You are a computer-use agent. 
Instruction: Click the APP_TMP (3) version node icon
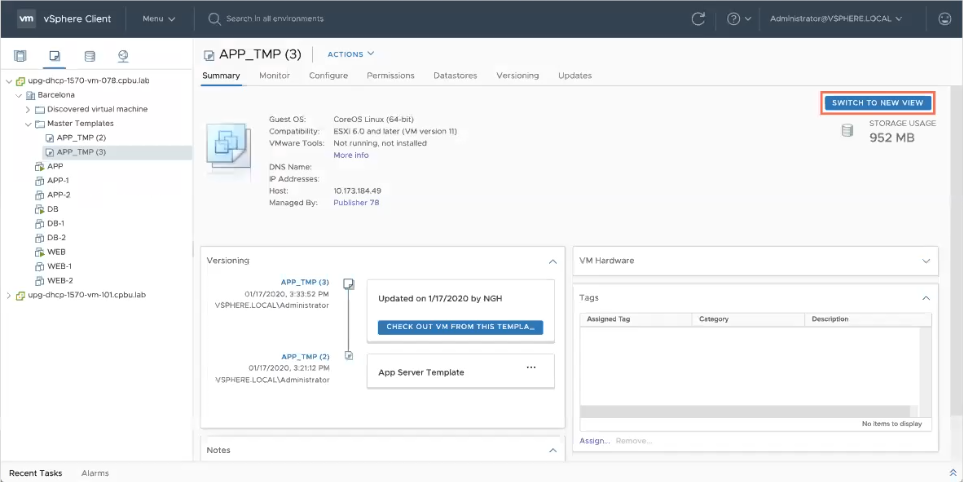pyautogui.click(x=348, y=283)
